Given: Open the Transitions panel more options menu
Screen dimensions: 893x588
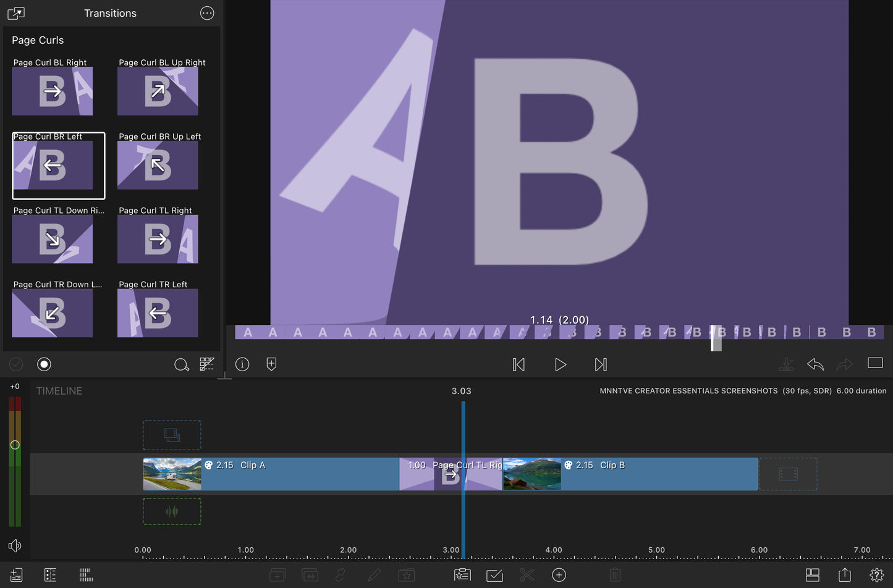Looking at the screenshot, I should pyautogui.click(x=207, y=14).
